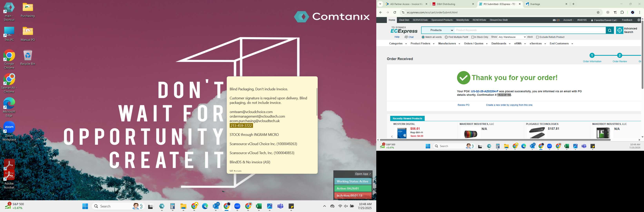The image size is (644, 212).
Task: Click the browser page vertical scrollbar
Action: point(642,55)
